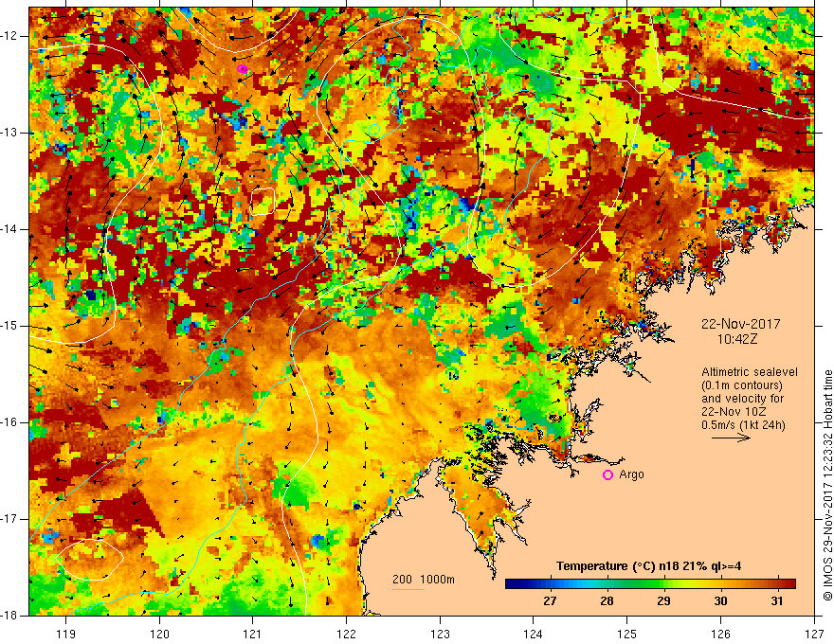Click colorbar tick label 30
Viewport: 834px width, 644px height.
pos(720,601)
